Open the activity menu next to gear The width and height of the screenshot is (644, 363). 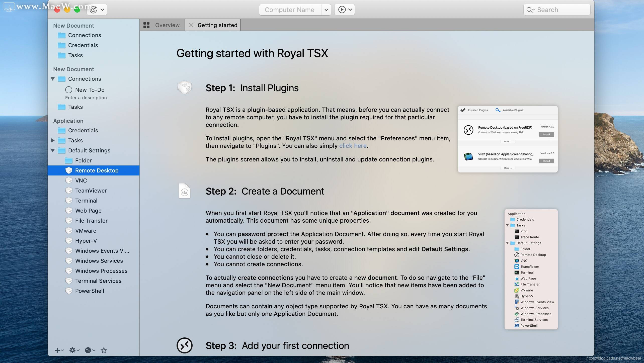[x=90, y=350]
